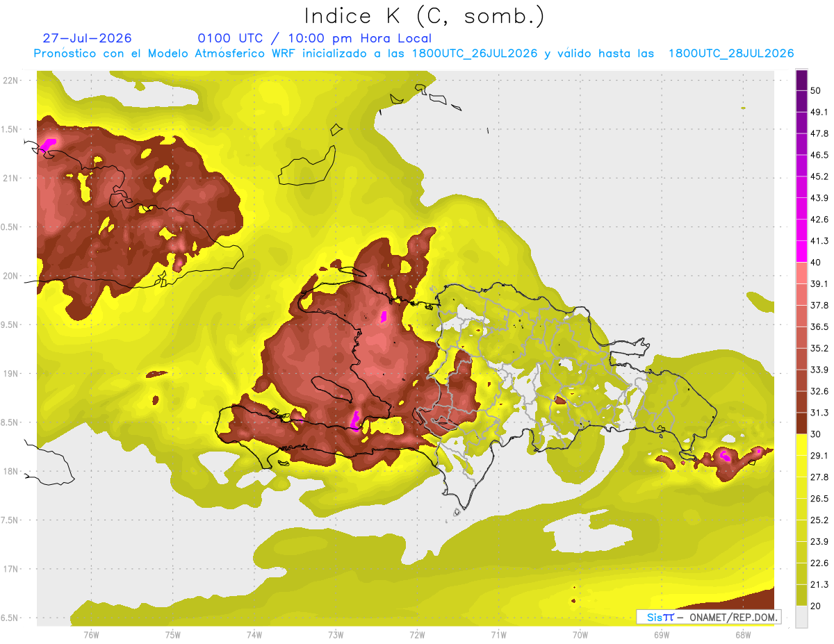Click legend value '30'
Screen dimensions: 834x644
(x=816, y=434)
